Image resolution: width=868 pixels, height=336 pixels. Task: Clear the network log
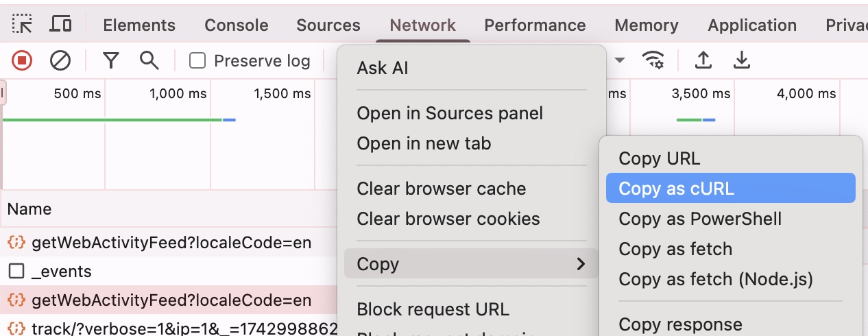click(x=60, y=61)
